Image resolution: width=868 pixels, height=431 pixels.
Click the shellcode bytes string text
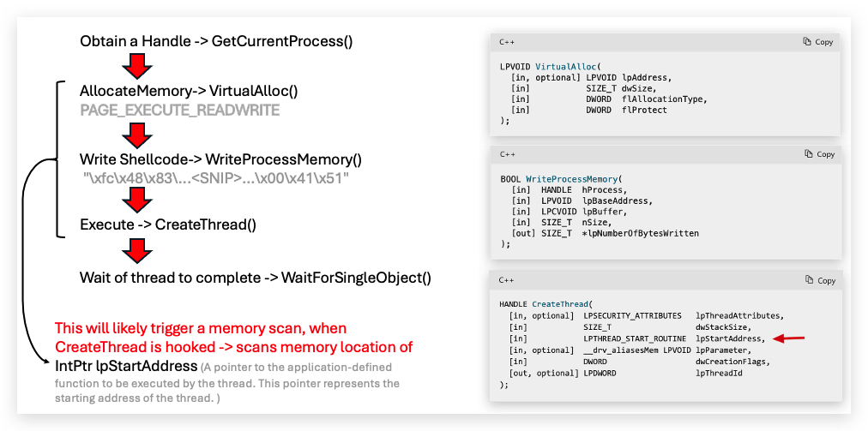click(x=215, y=179)
